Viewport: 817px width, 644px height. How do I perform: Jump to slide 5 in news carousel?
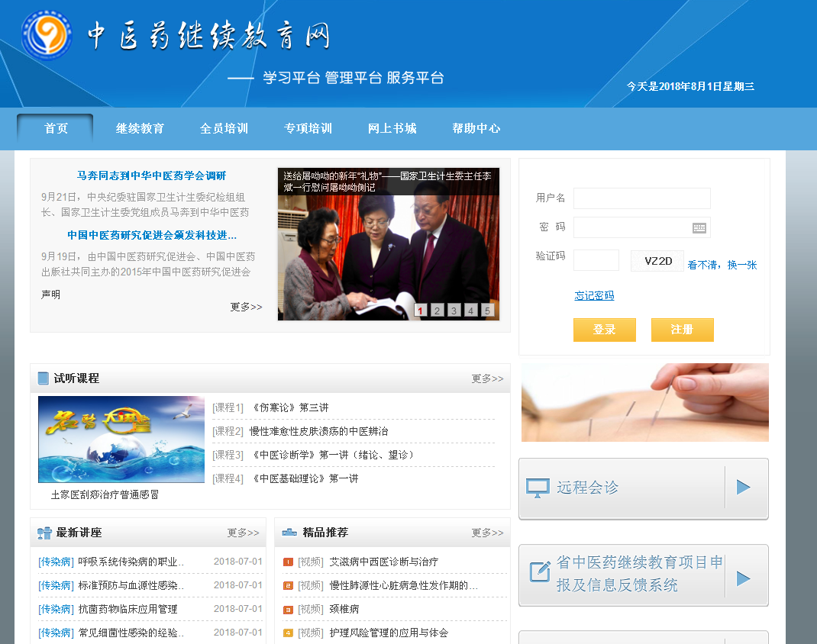[487, 311]
